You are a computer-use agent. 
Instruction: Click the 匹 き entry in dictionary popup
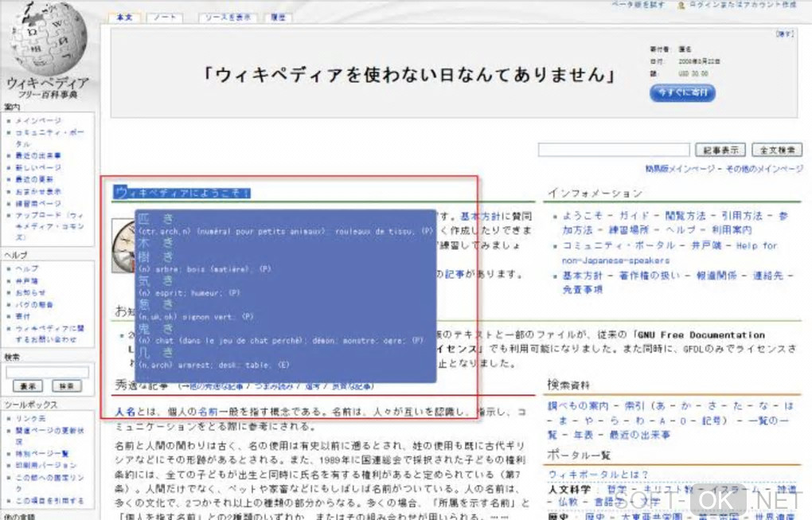pyautogui.click(x=156, y=218)
